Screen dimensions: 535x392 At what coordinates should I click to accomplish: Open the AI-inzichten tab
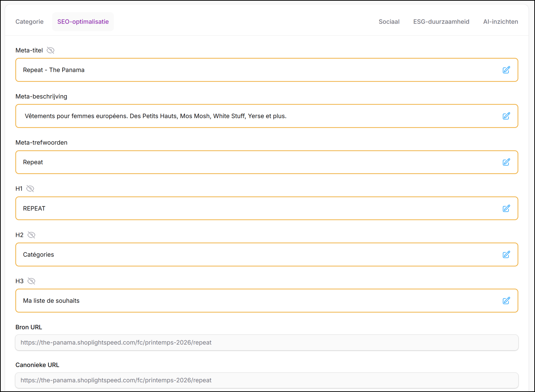[500, 22]
